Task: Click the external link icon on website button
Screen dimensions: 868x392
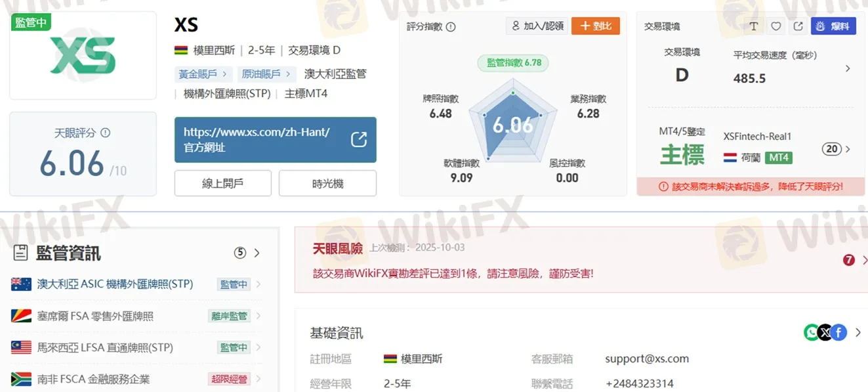Action: 359,140
